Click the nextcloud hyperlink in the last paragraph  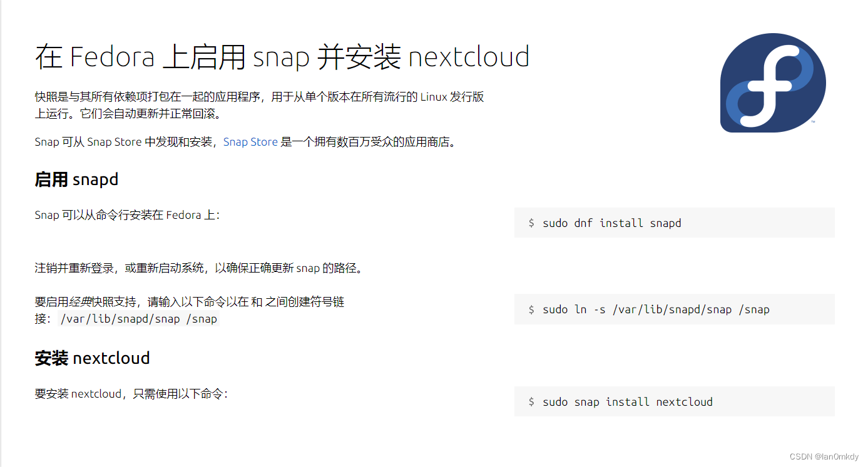pyautogui.click(x=96, y=394)
